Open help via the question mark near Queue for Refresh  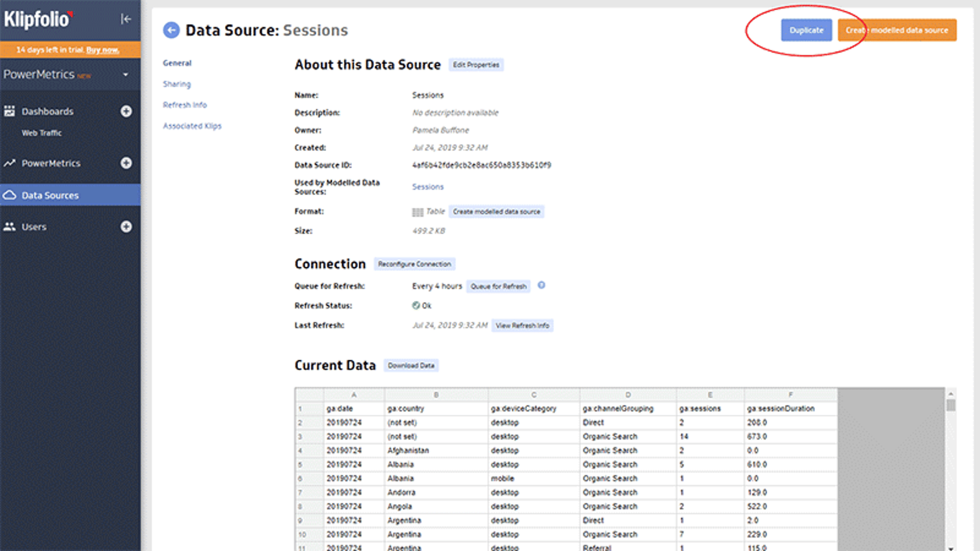pyautogui.click(x=541, y=286)
